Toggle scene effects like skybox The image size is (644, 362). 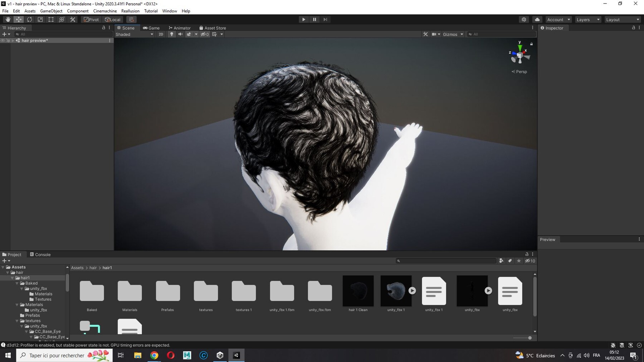189,34
